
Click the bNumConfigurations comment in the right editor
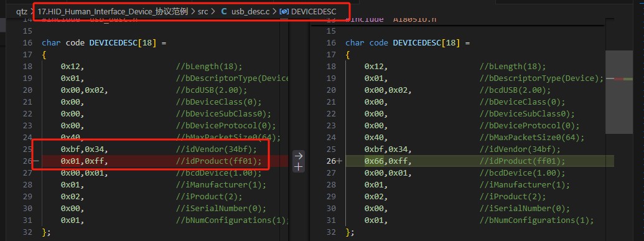coord(537,220)
